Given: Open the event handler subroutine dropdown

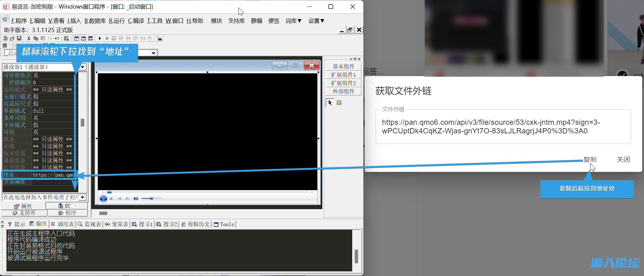Looking at the screenshot, I should coord(83,197).
